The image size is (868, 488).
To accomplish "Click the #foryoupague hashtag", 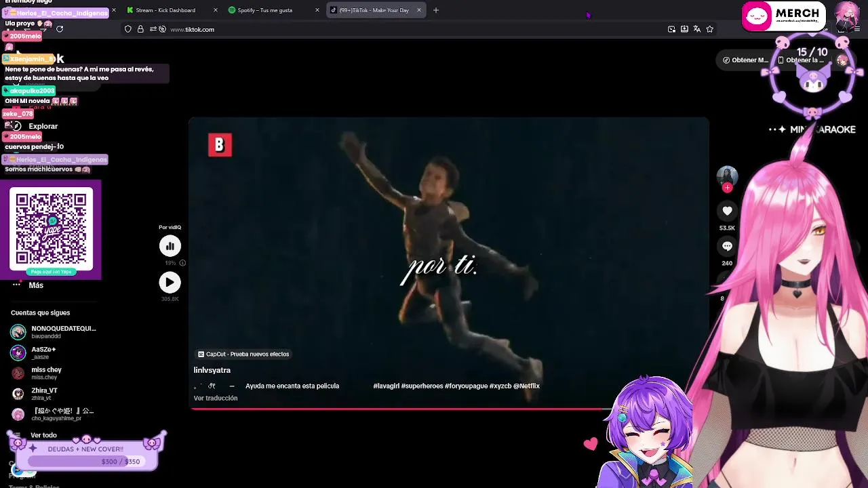I will 466,386.
